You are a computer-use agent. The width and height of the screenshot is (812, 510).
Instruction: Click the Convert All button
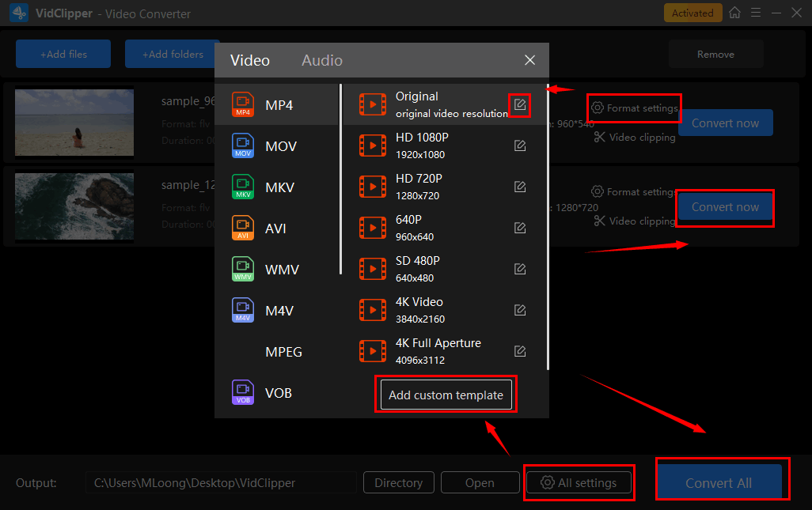719,483
